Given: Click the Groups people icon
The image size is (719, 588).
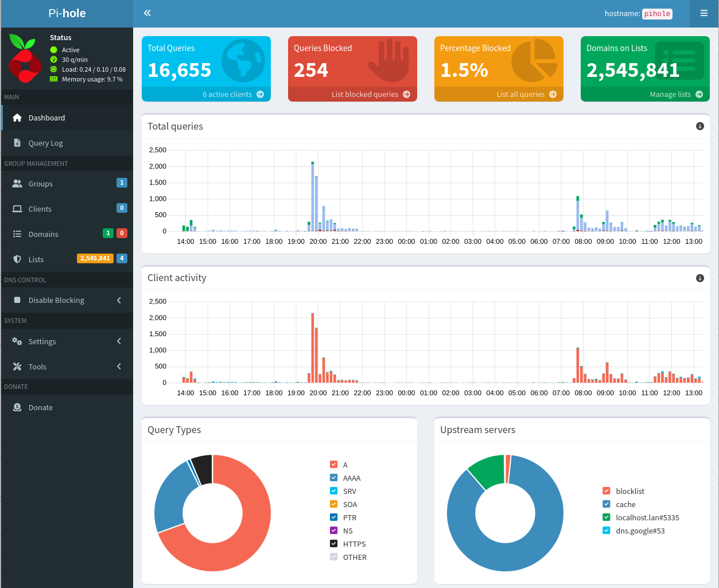Looking at the screenshot, I should tap(17, 184).
